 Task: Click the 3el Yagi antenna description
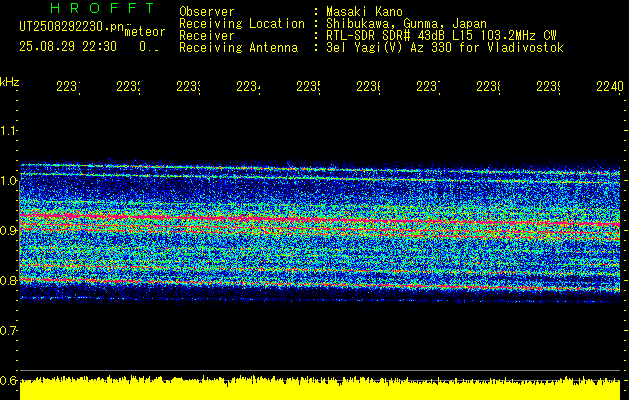click(445, 48)
